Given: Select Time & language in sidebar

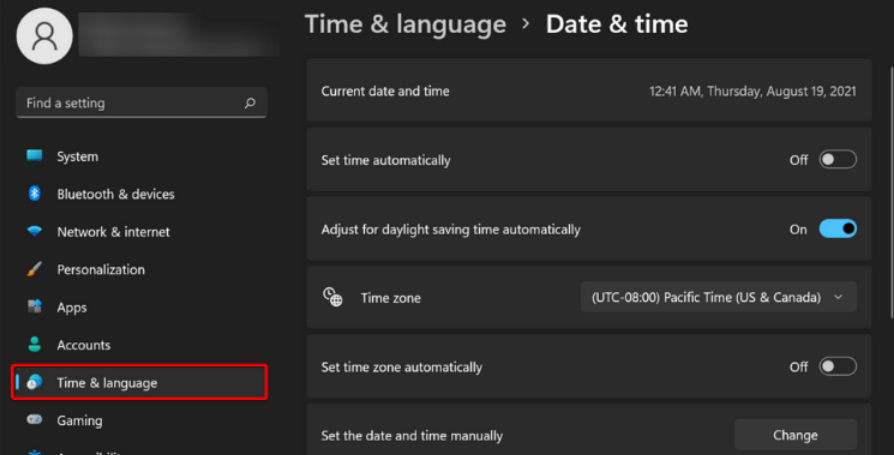Looking at the screenshot, I should [107, 383].
